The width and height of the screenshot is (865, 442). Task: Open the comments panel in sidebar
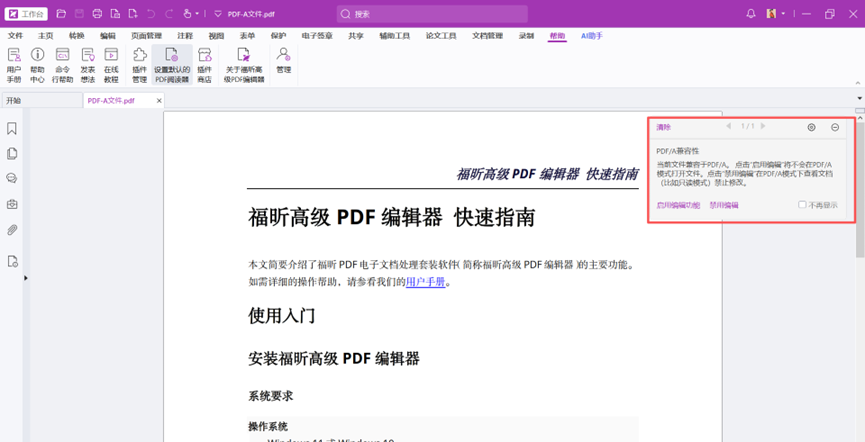12,179
